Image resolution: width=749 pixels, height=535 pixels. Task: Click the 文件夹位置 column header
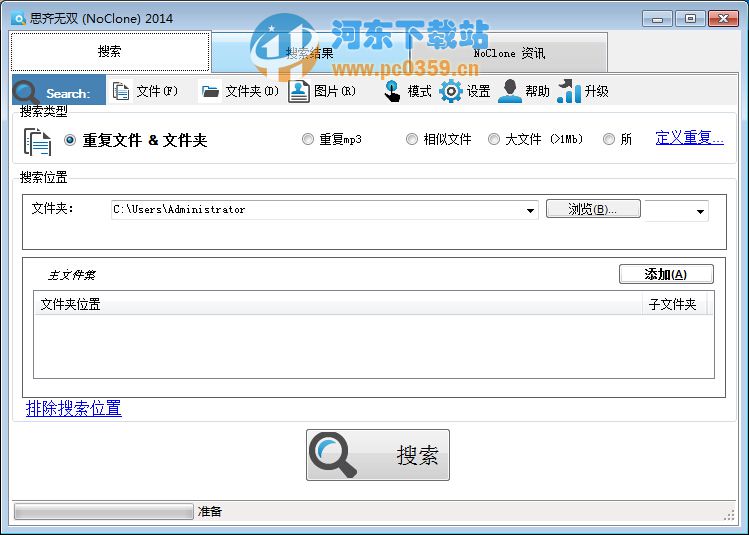[x=339, y=304]
